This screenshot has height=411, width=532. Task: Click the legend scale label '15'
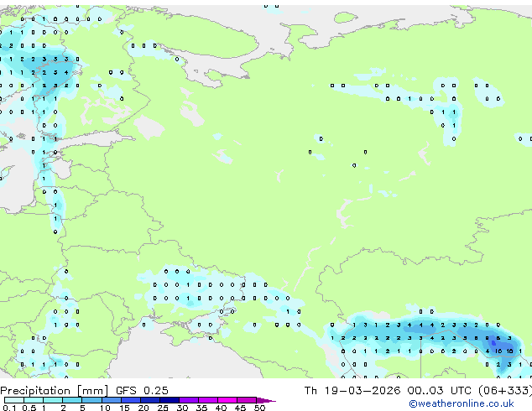[x=124, y=408]
